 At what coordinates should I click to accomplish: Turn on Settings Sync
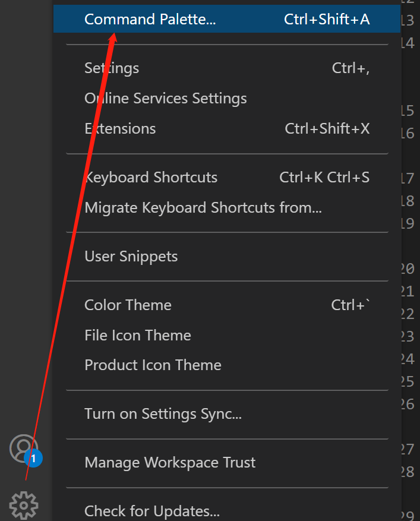pyautogui.click(x=163, y=414)
